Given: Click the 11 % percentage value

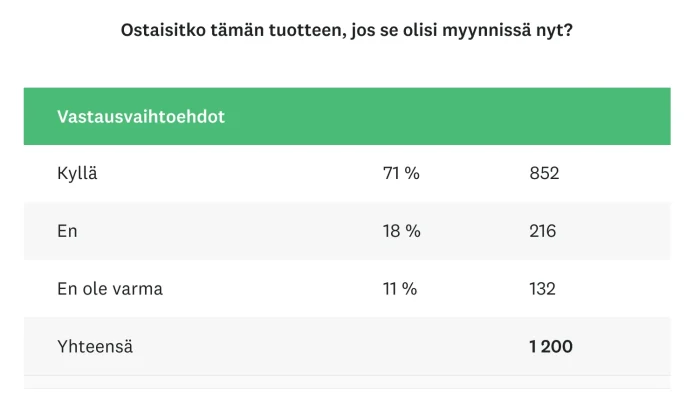Looking at the screenshot, I should 401,289.
